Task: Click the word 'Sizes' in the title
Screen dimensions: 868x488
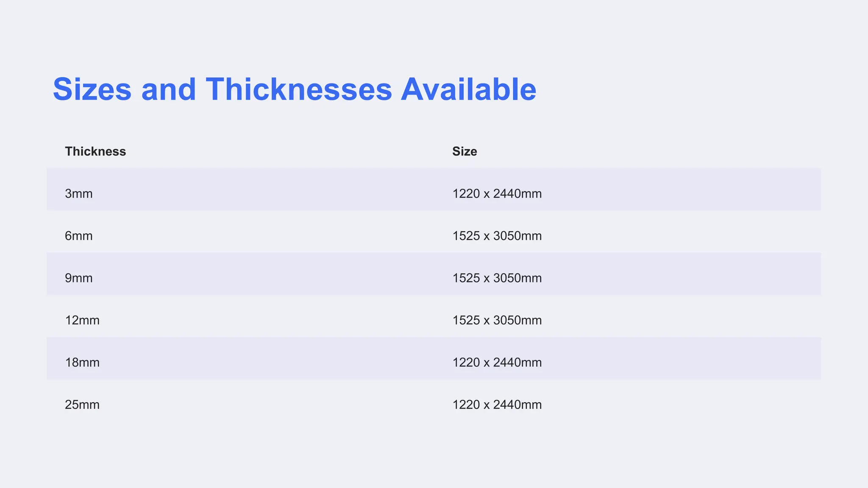Action: [92, 89]
